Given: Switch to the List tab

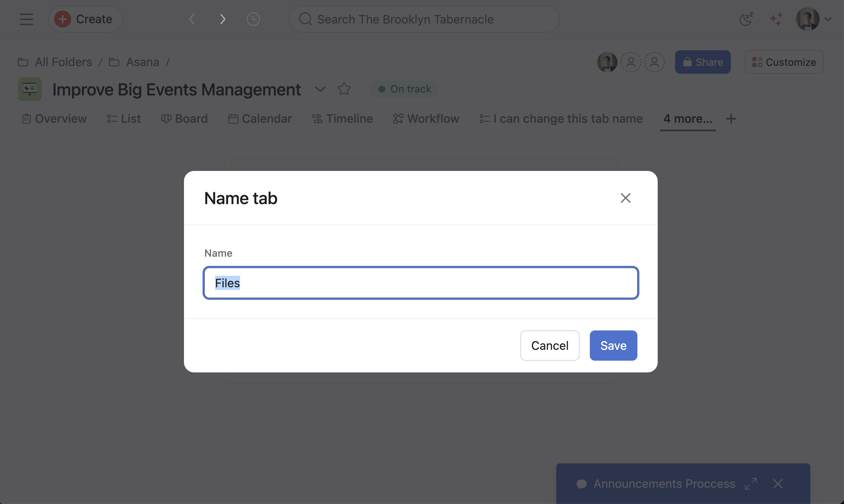Looking at the screenshot, I should [124, 119].
